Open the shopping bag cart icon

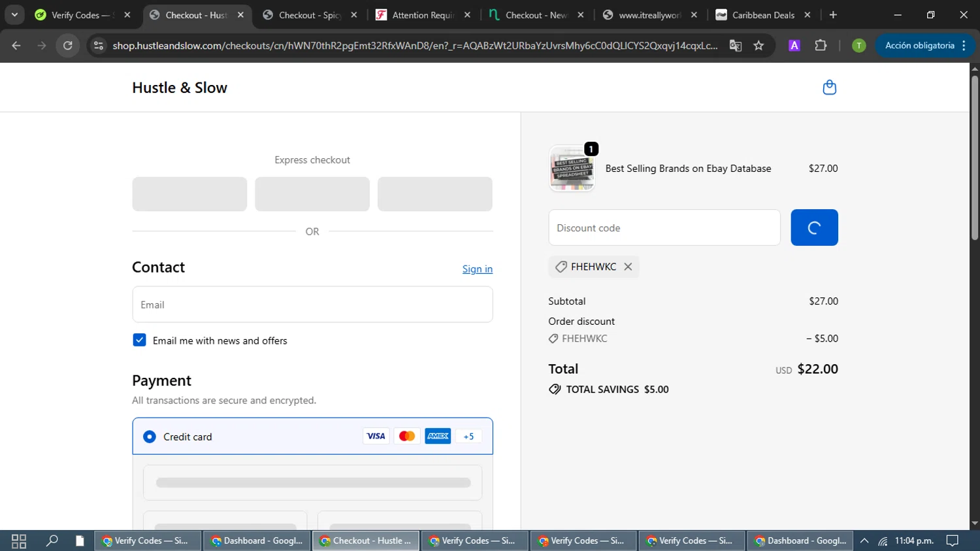pyautogui.click(x=829, y=88)
